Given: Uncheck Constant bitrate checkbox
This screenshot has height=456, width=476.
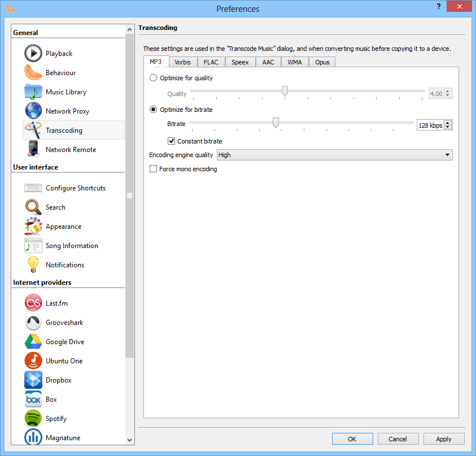Looking at the screenshot, I should tap(171, 141).
